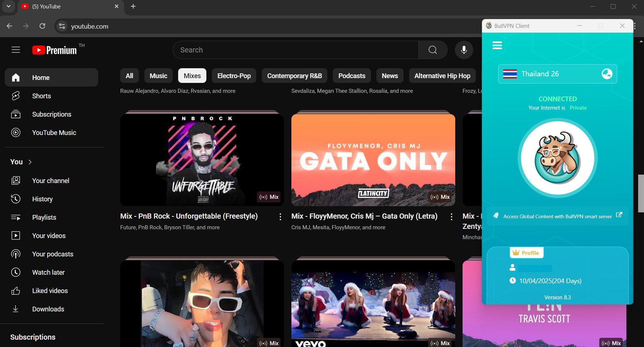Click the Profile button in BullVPN
644x347 pixels.
point(526,253)
